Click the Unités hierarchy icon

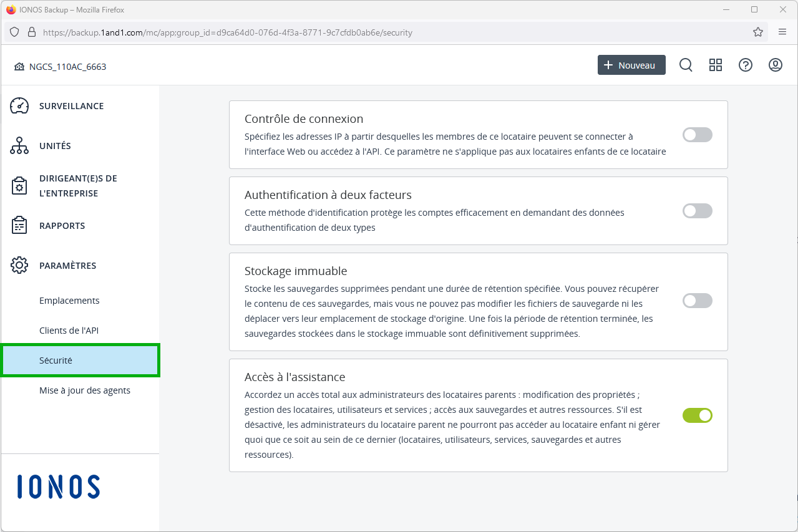[19, 146]
